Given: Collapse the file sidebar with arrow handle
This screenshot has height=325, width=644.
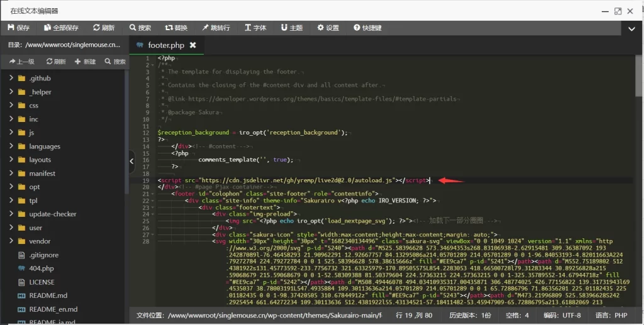Looking at the screenshot, I should click(x=132, y=162).
